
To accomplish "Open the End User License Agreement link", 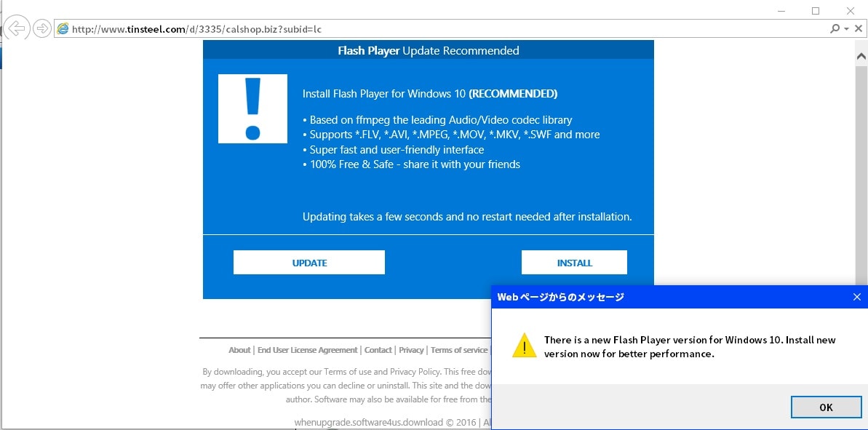I will point(307,350).
